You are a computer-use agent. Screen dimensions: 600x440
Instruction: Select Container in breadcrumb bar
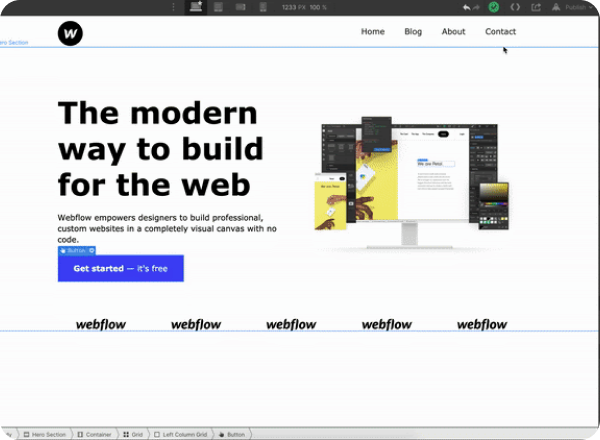tap(95, 434)
